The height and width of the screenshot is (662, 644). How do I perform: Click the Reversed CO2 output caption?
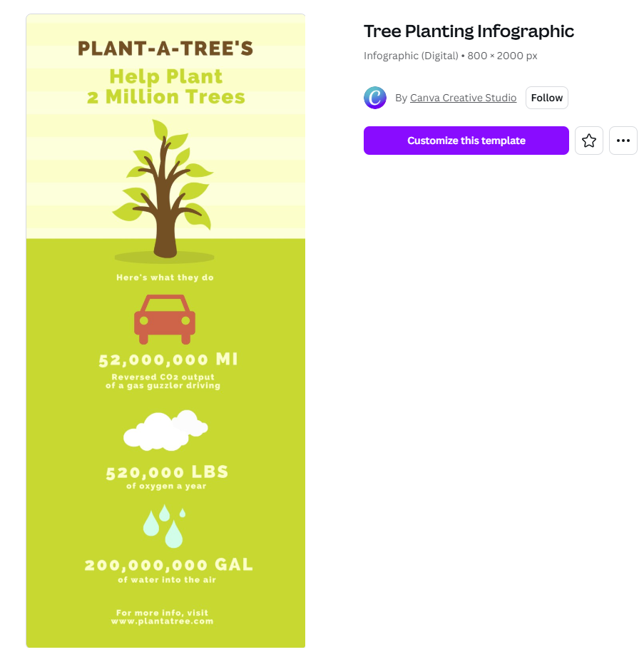point(163,377)
